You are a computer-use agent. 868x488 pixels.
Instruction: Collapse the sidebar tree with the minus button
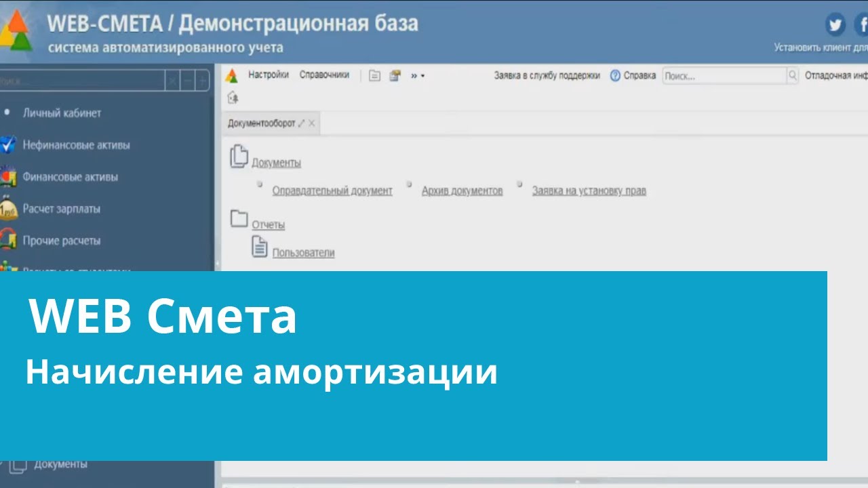[x=188, y=81]
